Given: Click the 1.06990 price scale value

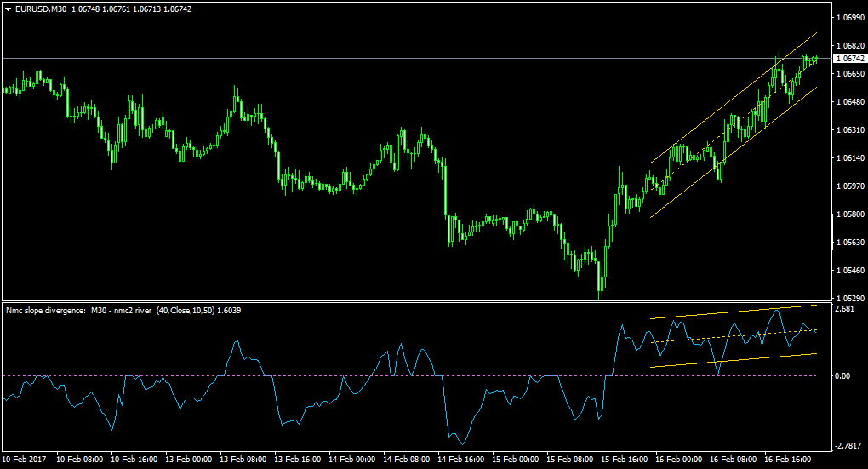Looking at the screenshot, I should (850, 18).
